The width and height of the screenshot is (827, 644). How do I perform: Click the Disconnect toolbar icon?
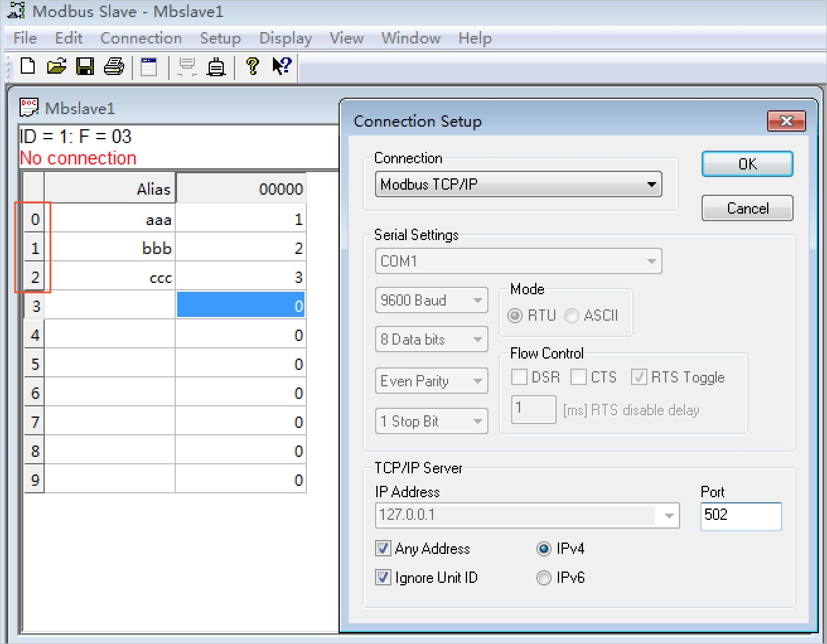click(216, 66)
